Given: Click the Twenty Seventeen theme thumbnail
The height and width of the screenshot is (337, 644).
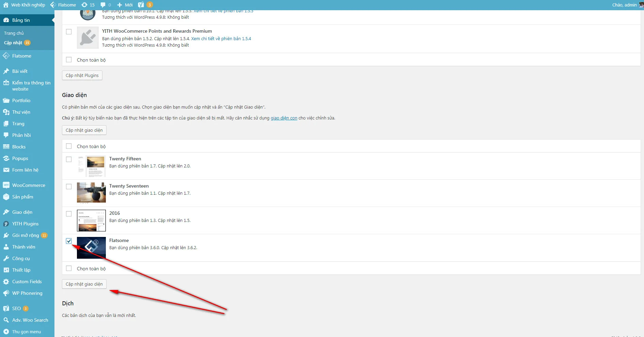Looking at the screenshot, I should point(91,193).
